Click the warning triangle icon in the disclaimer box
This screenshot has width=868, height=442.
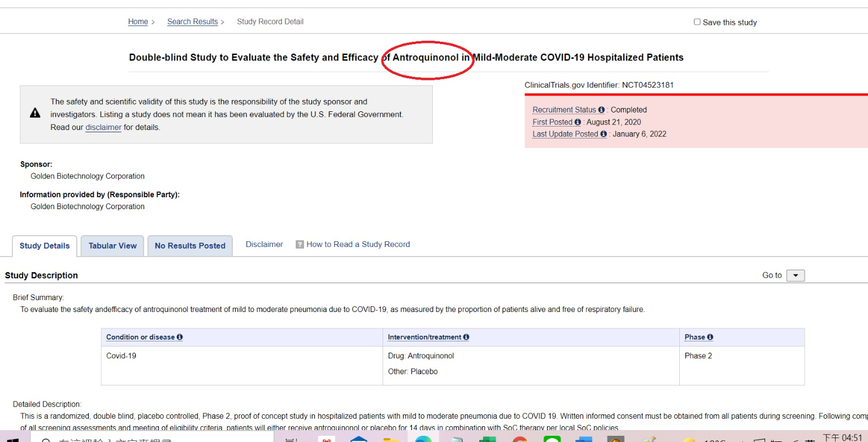pyautogui.click(x=35, y=113)
